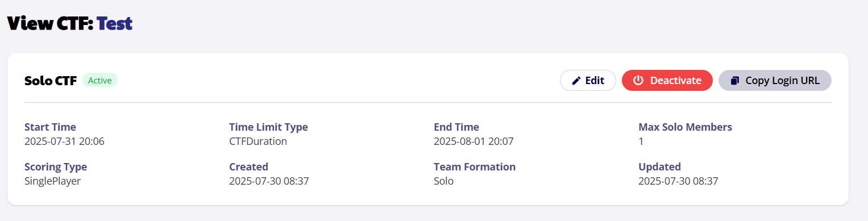Screen dimensions: 868x221
Task: Click the CTFDuration time limit value
Action: coord(258,141)
